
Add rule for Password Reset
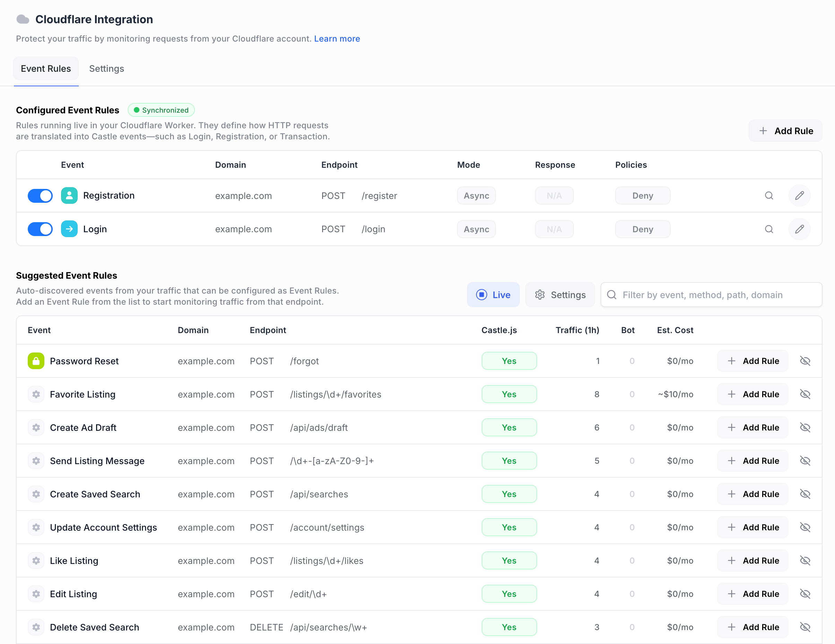[752, 361]
